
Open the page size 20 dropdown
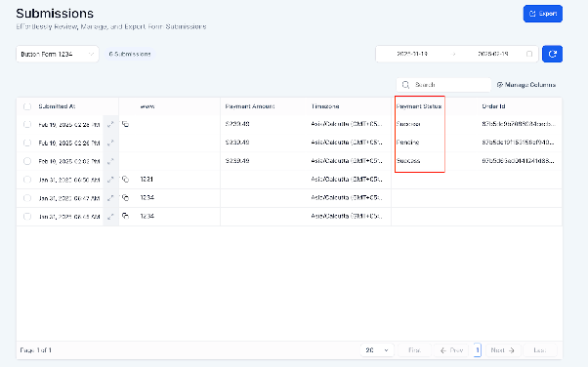377,350
